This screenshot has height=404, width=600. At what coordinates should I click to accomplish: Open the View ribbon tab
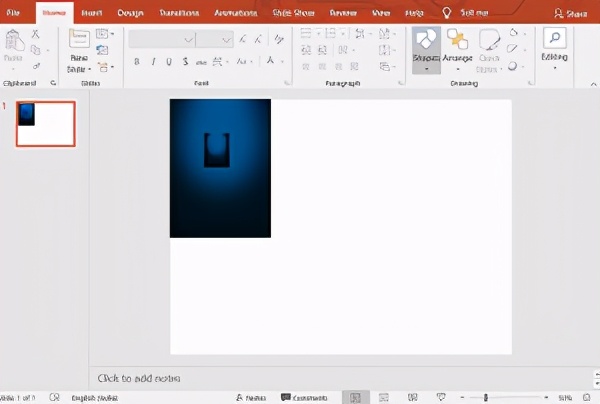[381, 13]
